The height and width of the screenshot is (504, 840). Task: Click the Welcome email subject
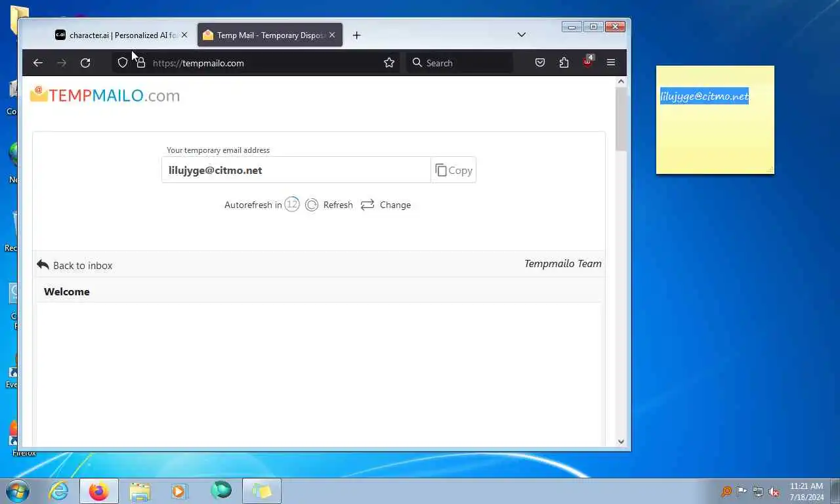67,291
